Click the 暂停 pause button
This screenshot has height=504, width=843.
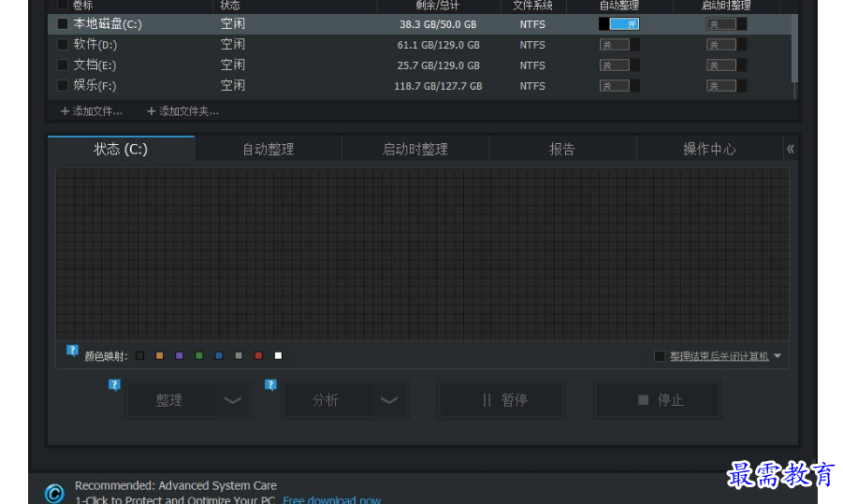pyautogui.click(x=501, y=400)
